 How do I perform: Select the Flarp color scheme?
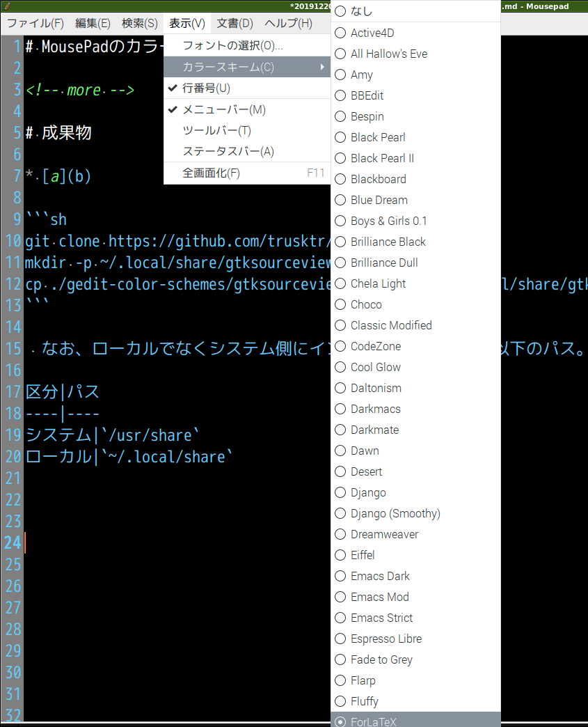pyautogui.click(x=415, y=680)
